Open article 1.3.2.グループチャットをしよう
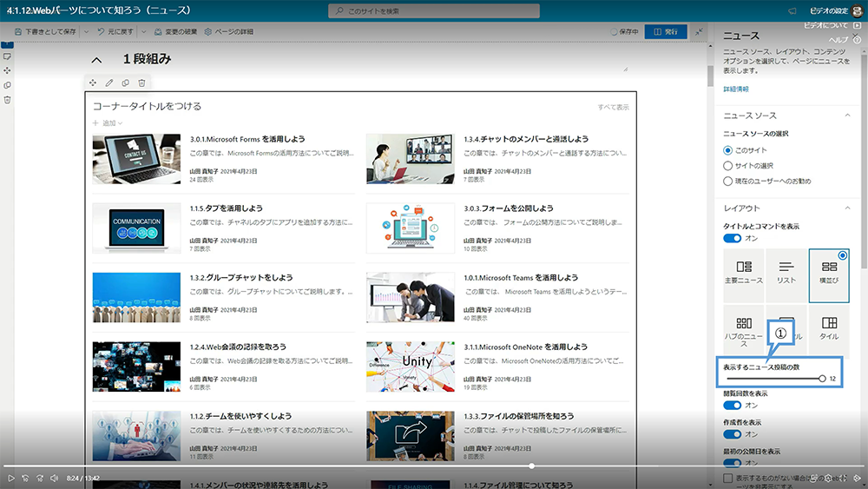This screenshot has width=868, height=489. [241, 277]
